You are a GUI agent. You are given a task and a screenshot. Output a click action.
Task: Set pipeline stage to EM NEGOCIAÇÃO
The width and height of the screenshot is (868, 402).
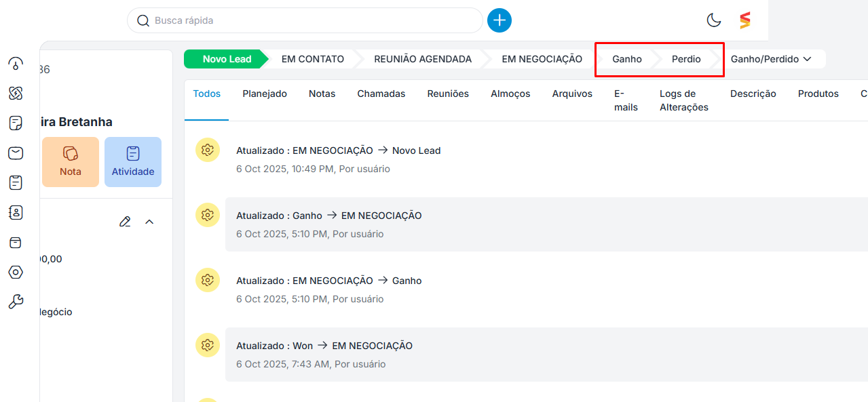click(542, 59)
